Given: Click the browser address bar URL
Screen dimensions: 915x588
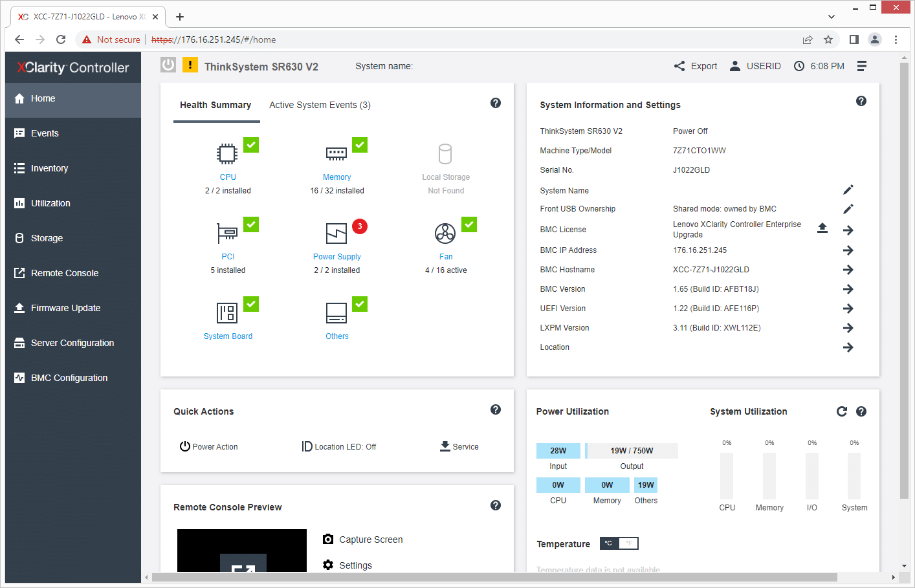Looking at the screenshot, I should (x=214, y=39).
